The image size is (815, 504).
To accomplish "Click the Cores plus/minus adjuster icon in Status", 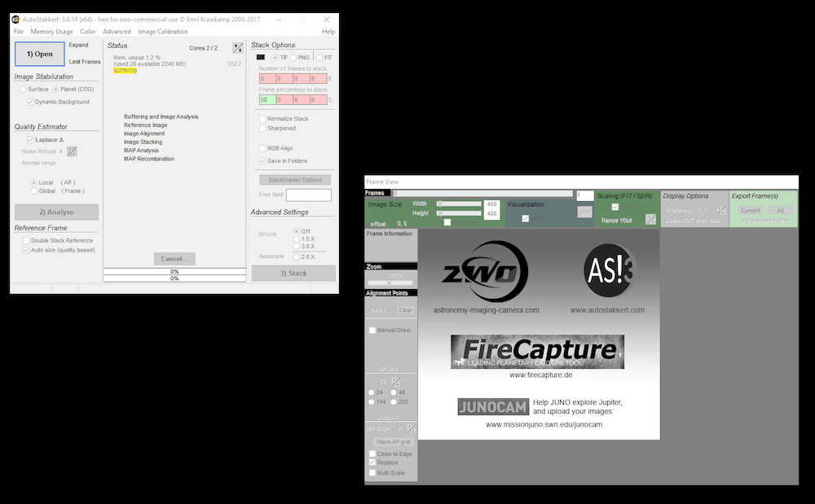I will point(237,48).
